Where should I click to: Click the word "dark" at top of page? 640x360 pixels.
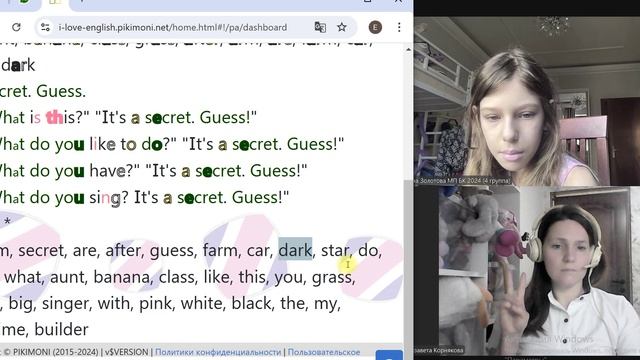point(18,65)
